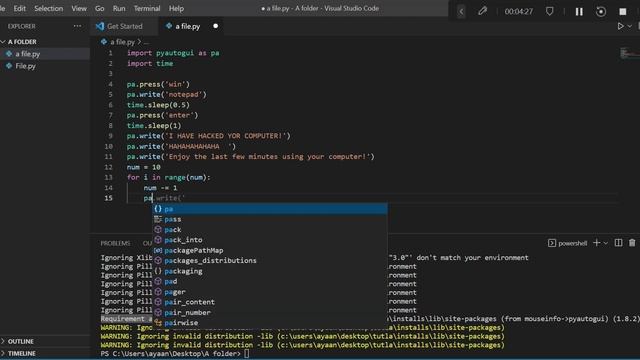The width and height of the screenshot is (640, 360).
Task: Select 'pass' autocomplete suggestion
Action: click(x=270, y=219)
